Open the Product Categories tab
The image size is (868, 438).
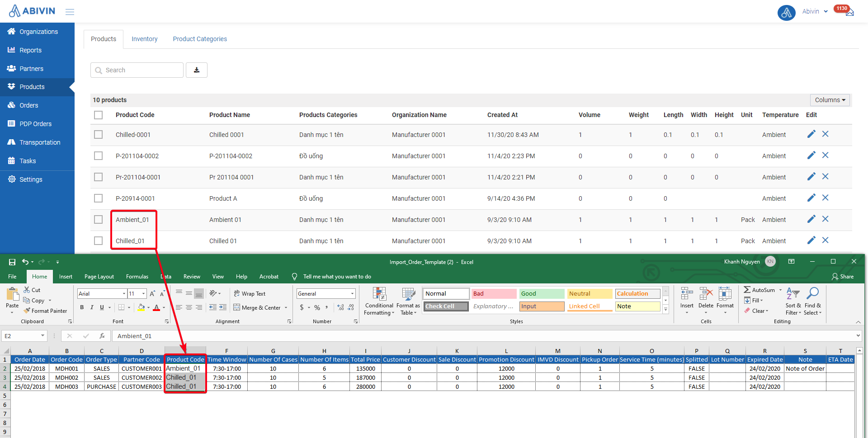pyautogui.click(x=200, y=39)
